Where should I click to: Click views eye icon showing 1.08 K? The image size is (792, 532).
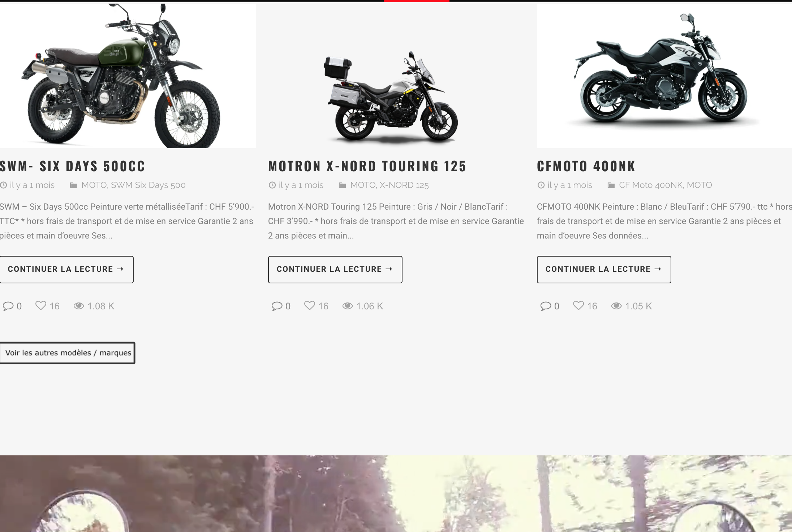(x=79, y=306)
